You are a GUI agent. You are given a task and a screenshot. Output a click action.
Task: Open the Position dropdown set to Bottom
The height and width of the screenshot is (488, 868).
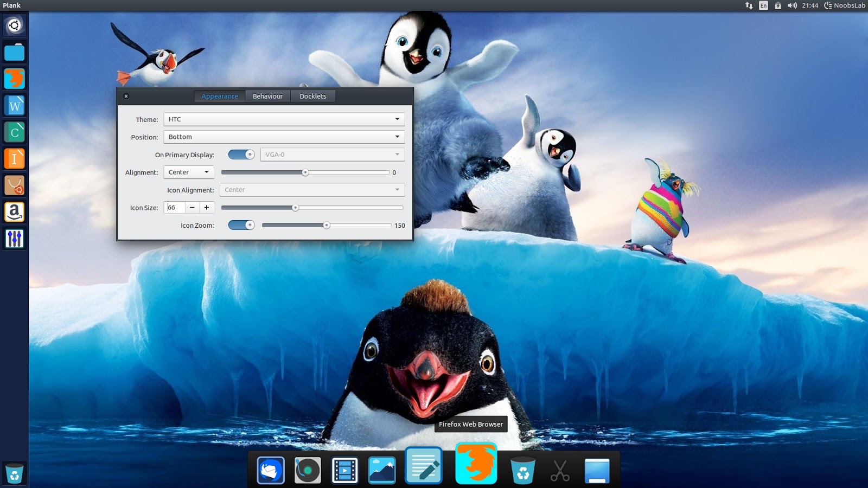click(x=284, y=137)
